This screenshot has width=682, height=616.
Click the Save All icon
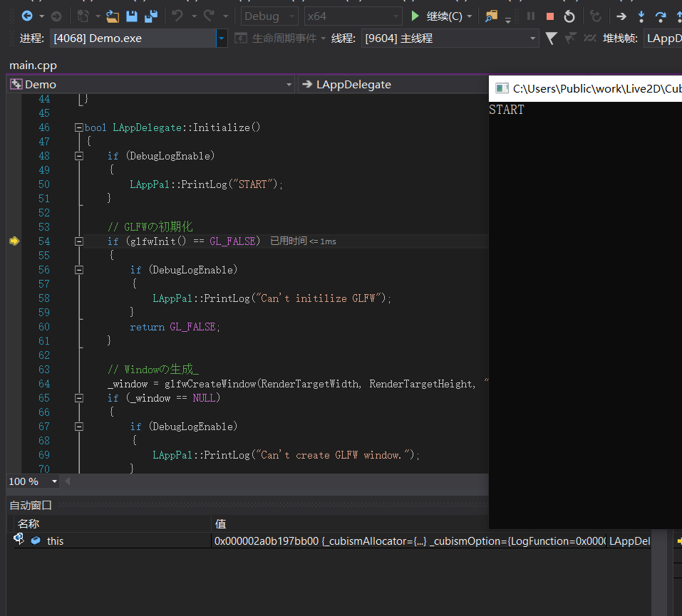coord(151,16)
